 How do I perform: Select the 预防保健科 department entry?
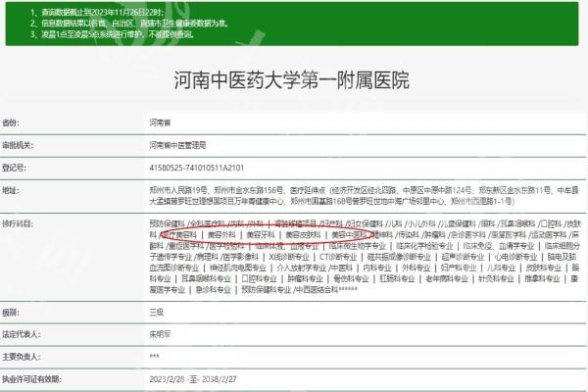(168, 224)
